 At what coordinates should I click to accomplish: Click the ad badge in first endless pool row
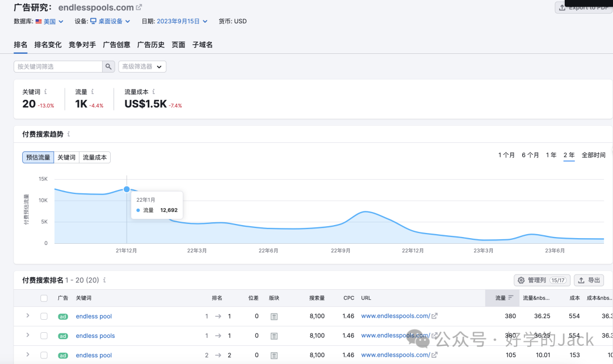tap(63, 317)
